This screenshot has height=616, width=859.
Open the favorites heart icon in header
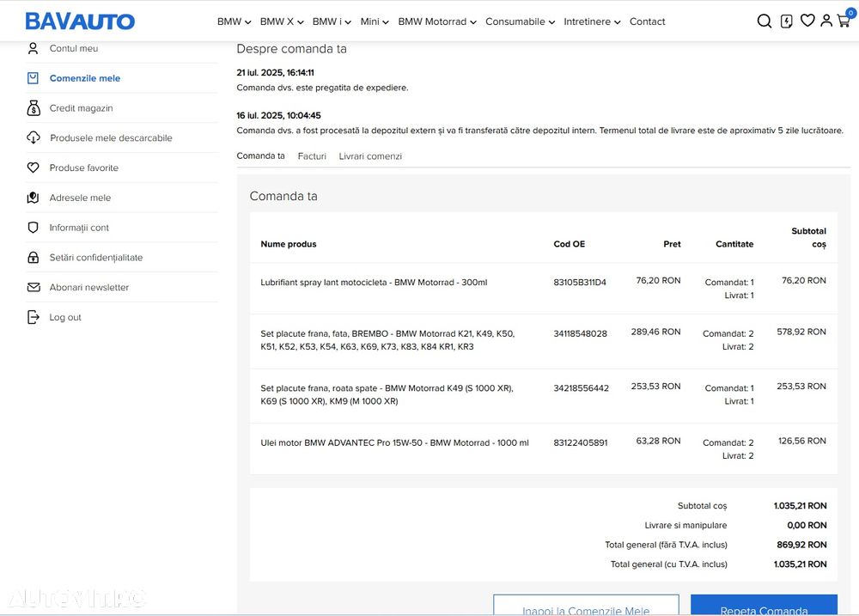click(x=807, y=21)
